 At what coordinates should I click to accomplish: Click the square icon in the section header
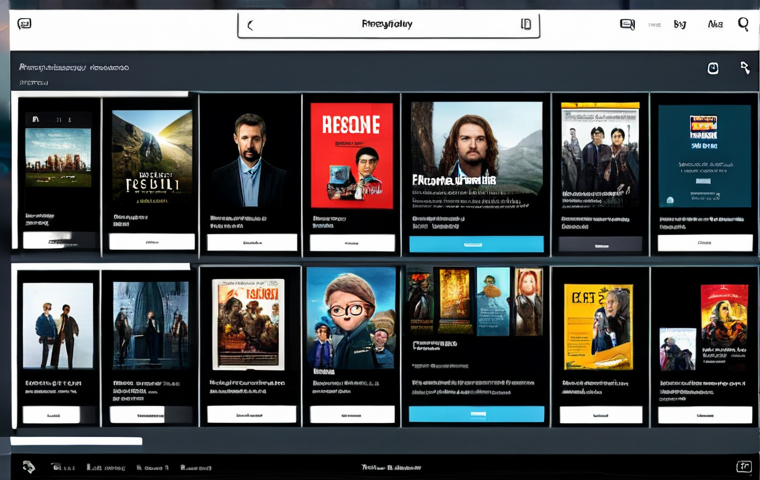pos(712,68)
